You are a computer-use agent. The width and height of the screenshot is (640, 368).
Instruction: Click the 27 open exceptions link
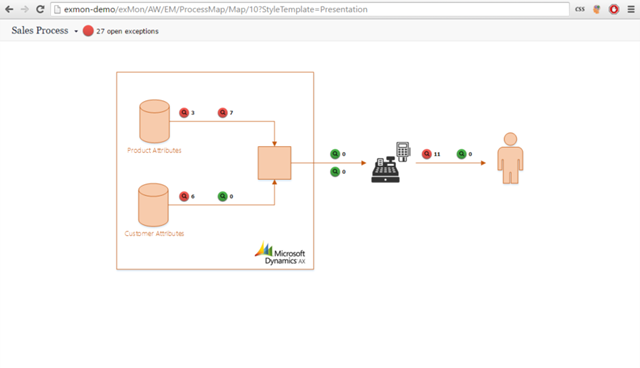coord(127,31)
